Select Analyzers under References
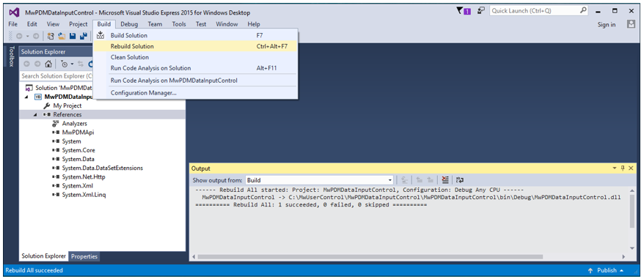The height and width of the screenshot is (279, 644). [x=74, y=123]
